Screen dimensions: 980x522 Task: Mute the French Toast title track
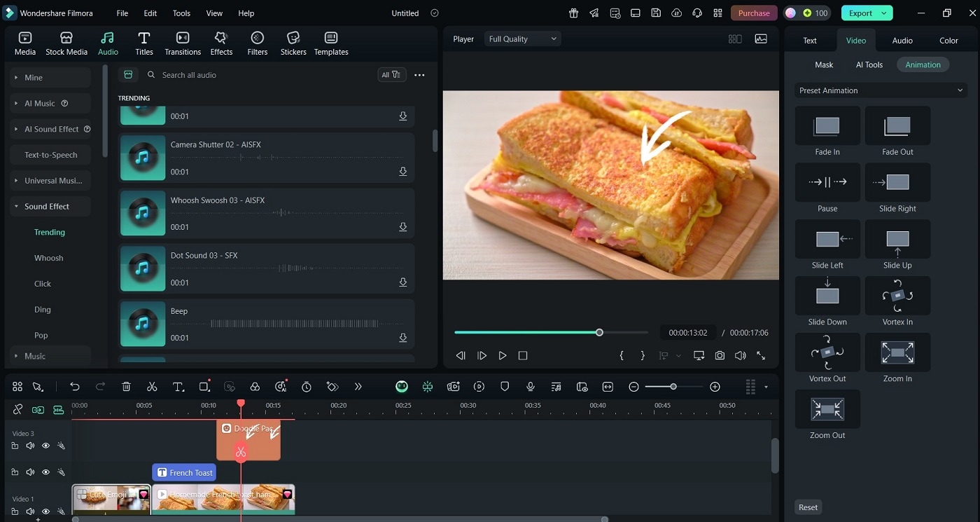[30, 472]
